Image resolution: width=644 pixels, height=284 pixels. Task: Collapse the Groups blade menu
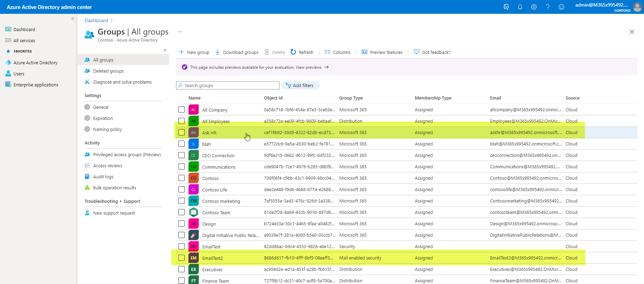click(165, 50)
